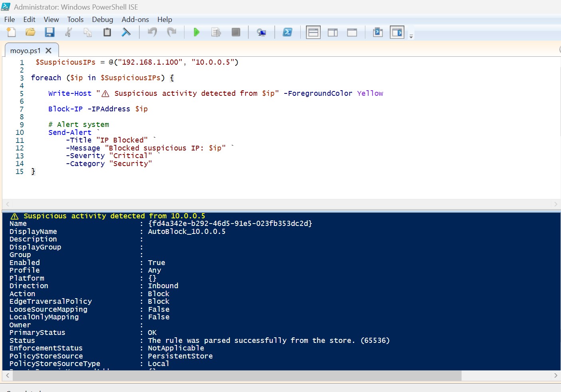Click the New script toolbar icon
This screenshot has height=392, width=561.
coord(11,32)
